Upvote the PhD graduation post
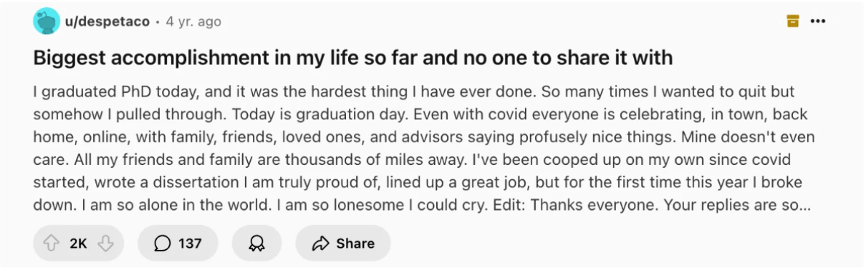868x276 pixels. coord(52,243)
